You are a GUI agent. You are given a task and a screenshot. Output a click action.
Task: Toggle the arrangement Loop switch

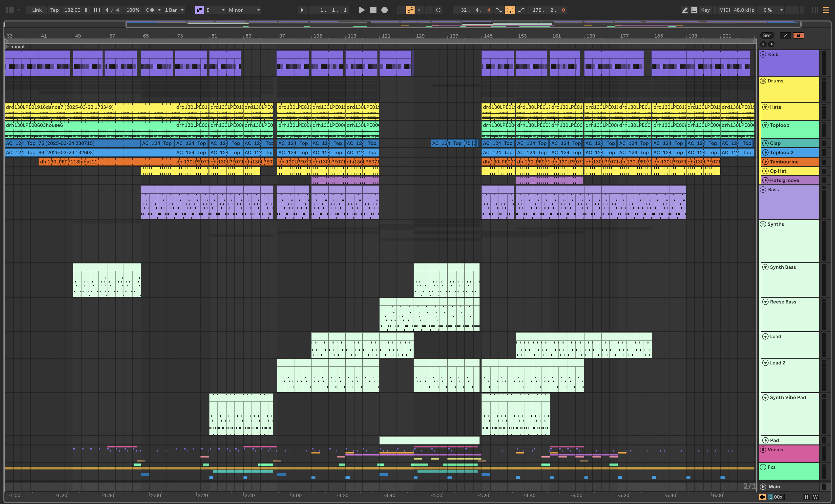pyautogui.click(x=510, y=10)
